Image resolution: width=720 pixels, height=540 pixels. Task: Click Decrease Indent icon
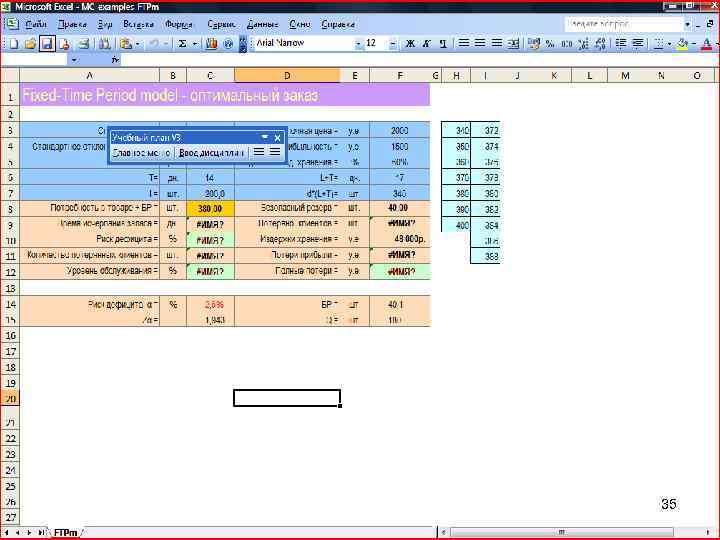(621, 44)
